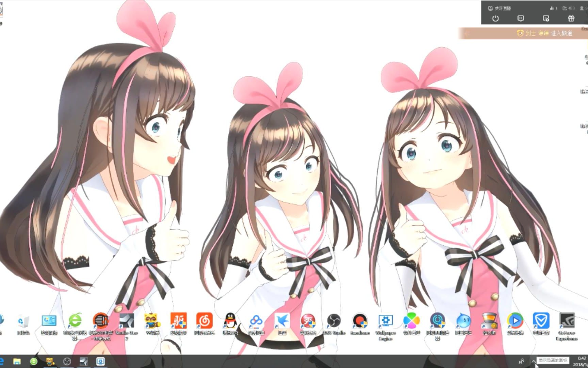Open the Bandicam desktop shortcut
The width and height of the screenshot is (588, 368).
point(360,324)
